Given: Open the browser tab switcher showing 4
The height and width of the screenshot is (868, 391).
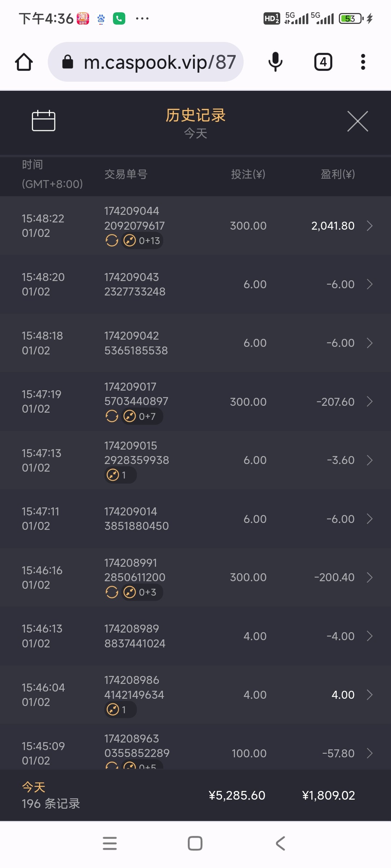Looking at the screenshot, I should [x=323, y=62].
